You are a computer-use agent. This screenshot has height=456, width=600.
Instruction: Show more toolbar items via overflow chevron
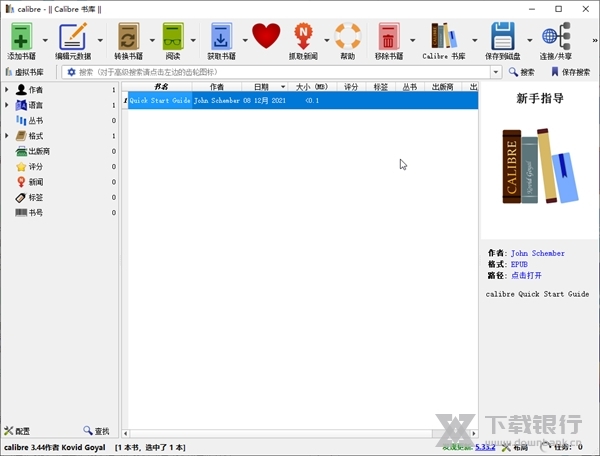[594, 40]
